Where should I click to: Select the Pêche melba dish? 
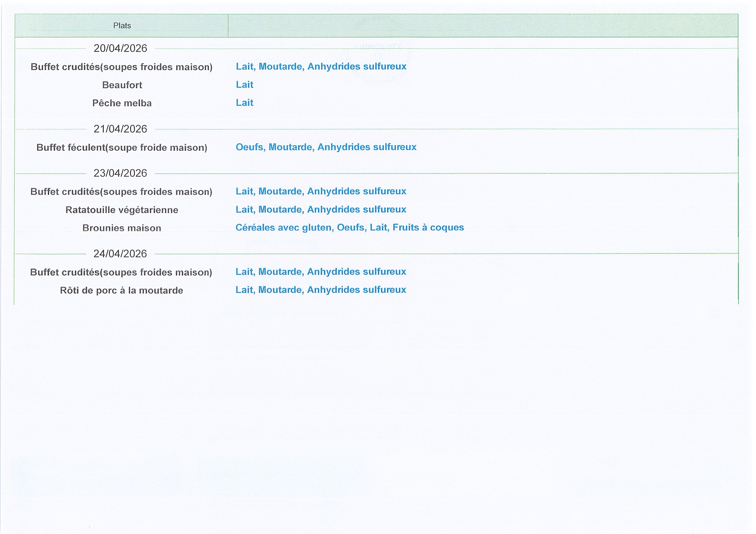tap(122, 103)
